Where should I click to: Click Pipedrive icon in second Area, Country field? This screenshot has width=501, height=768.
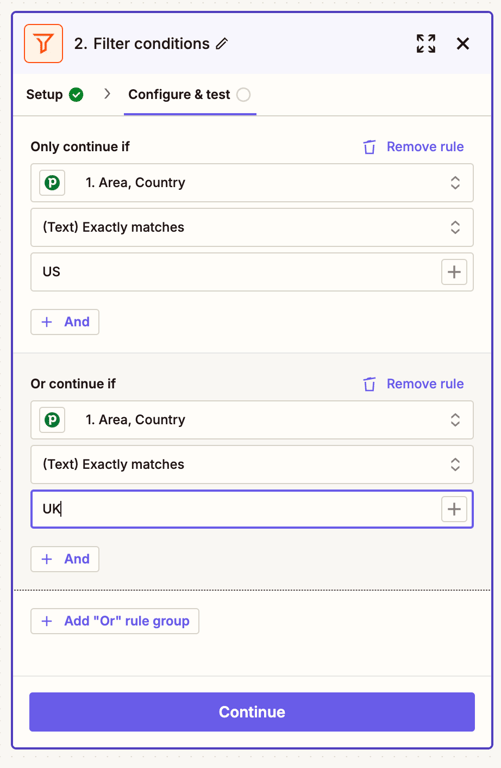click(52, 420)
